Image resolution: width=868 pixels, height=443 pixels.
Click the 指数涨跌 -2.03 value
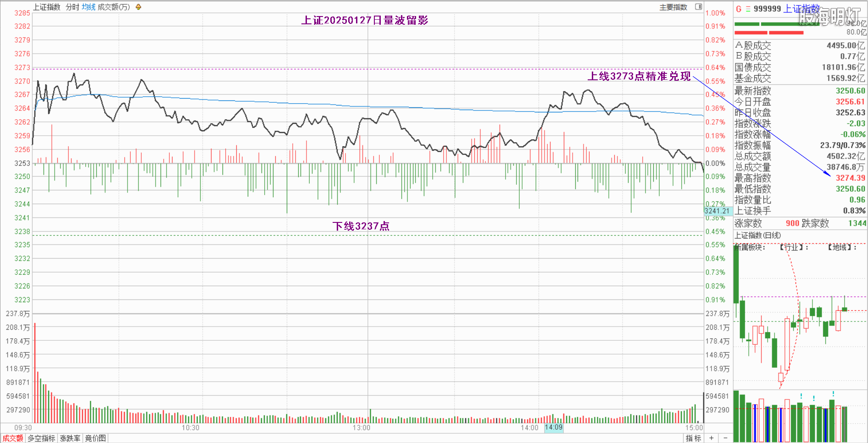(856, 123)
